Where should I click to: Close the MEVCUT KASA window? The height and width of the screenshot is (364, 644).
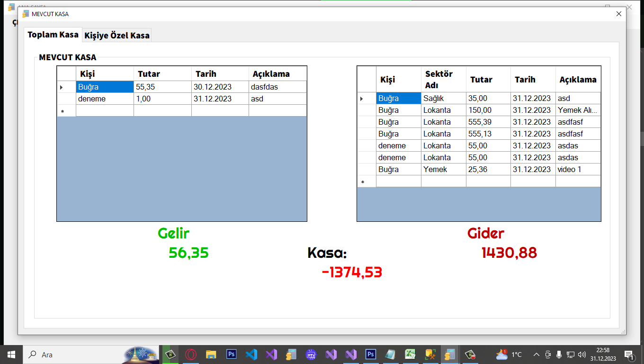[x=618, y=14]
